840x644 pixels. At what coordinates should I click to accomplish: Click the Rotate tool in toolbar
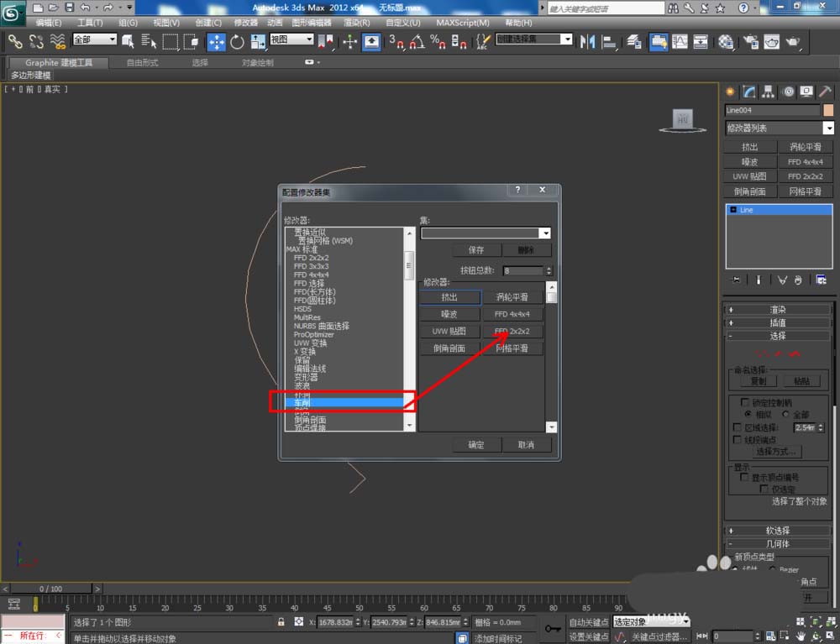tap(237, 42)
